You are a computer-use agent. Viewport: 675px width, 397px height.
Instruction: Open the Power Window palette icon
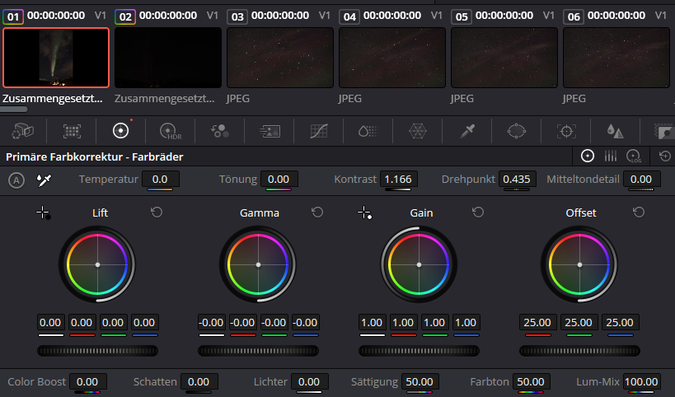click(516, 131)
